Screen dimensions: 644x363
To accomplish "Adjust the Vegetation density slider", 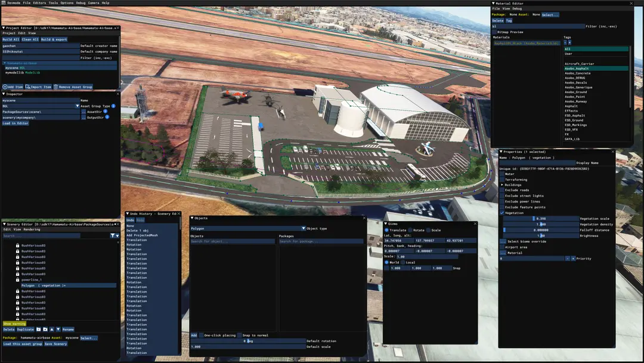I will [541, 224].
